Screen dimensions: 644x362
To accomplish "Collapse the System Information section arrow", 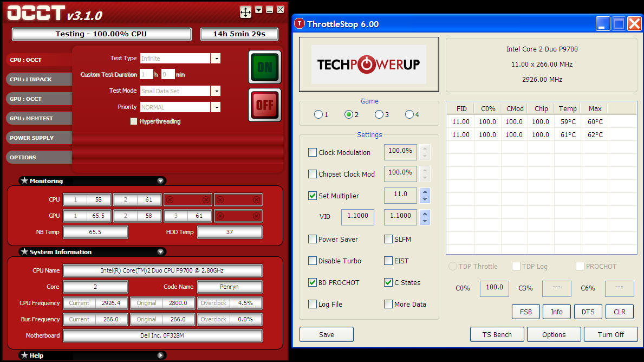I will point(160,252).
